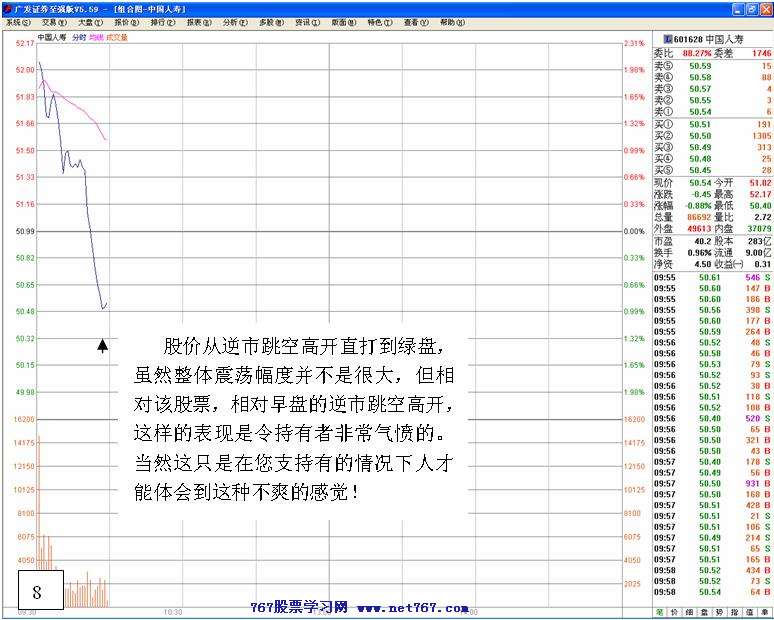Image resolution: width=774 pixels, height=620 pixels.
Task: Open the 系统(S) menu
Action: point(18,21)
